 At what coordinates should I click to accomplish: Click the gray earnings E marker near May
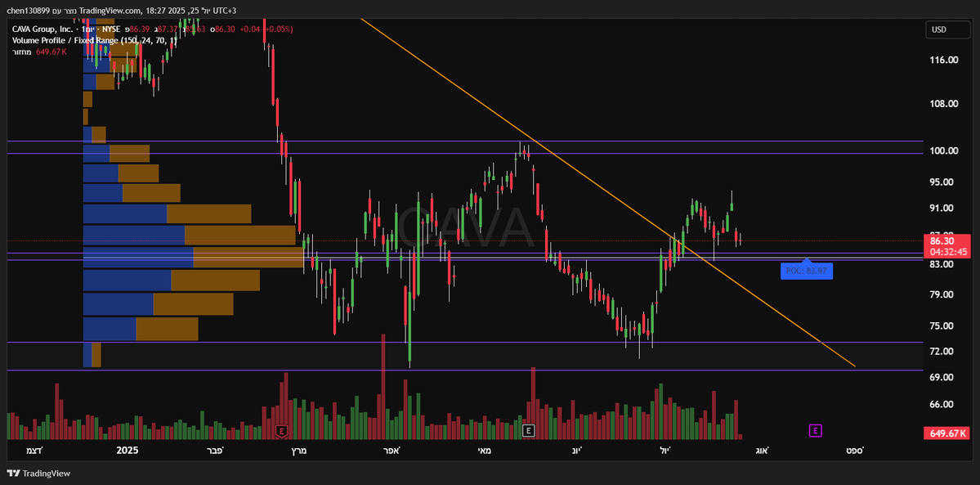[x=529, y=430]
